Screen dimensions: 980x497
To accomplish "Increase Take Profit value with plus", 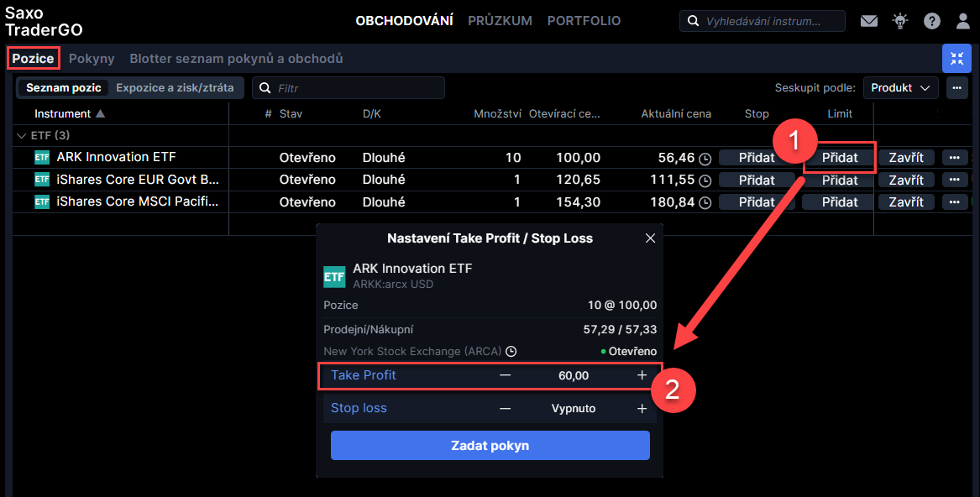I will coord(642,375).
